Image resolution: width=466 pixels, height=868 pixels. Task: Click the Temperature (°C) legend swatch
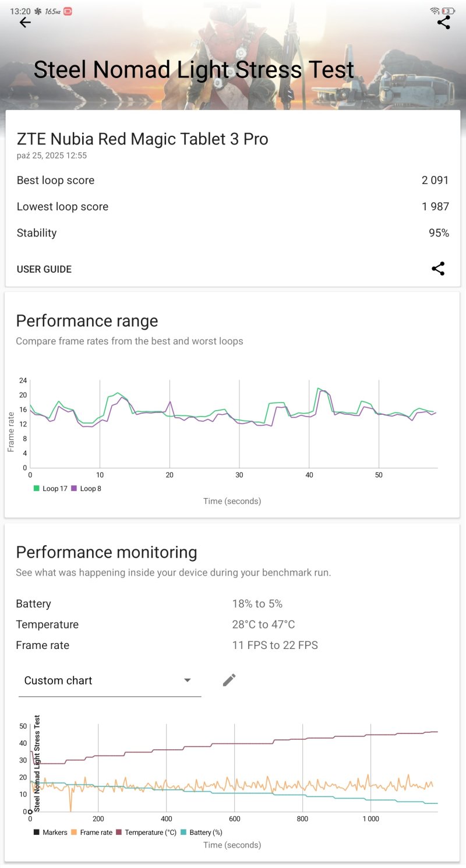(119, 832)
